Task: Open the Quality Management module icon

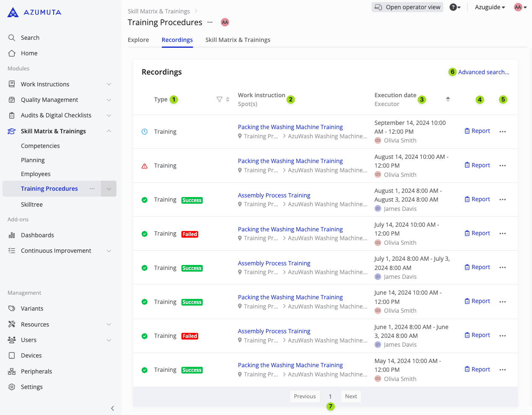Action: coord(12,99)
